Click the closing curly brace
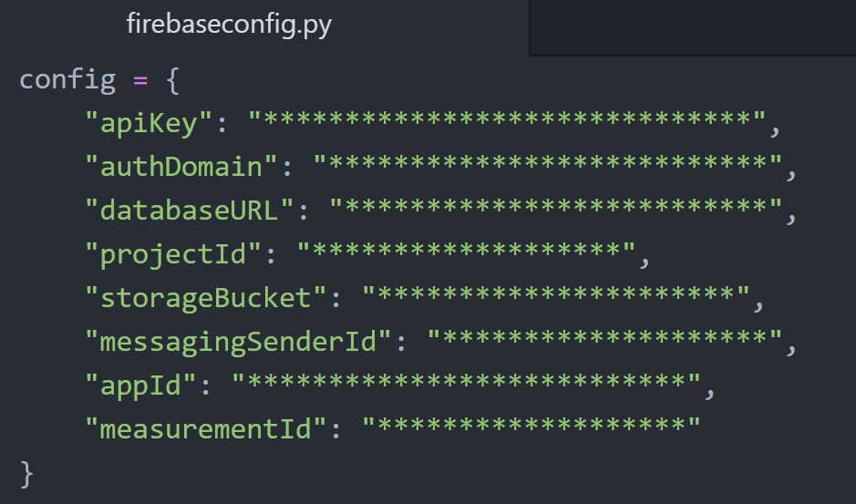856x504 pixels. click(x=26, y=473)
